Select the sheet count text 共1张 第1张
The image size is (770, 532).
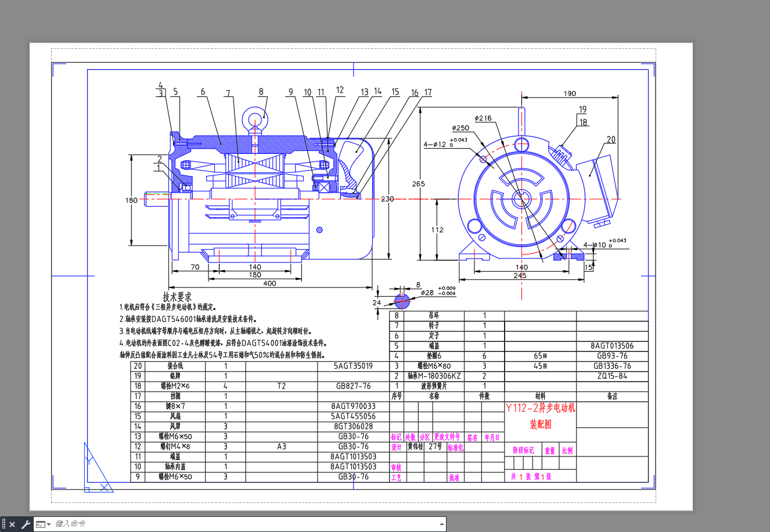coord(531,477)
